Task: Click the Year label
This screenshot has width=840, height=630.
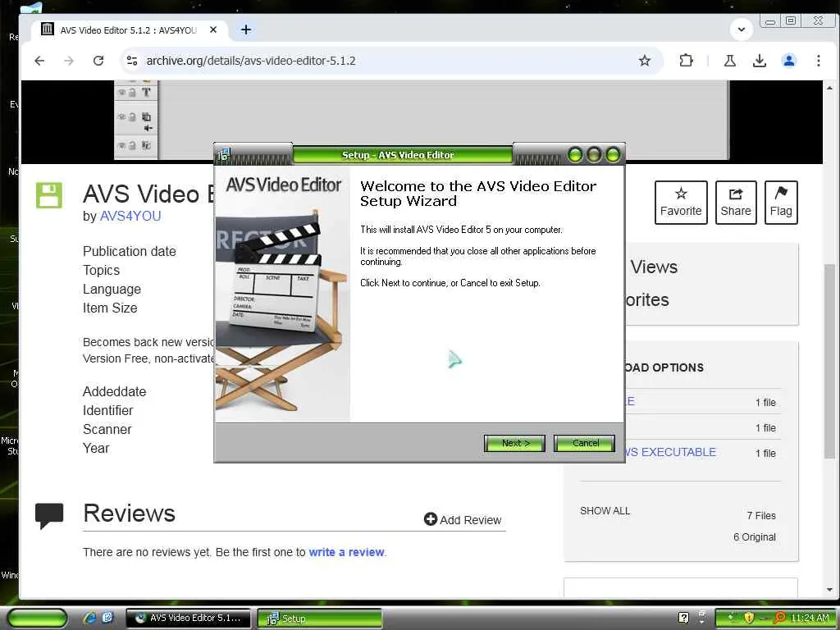Action: pyautogui.click(x=96, y=448)
